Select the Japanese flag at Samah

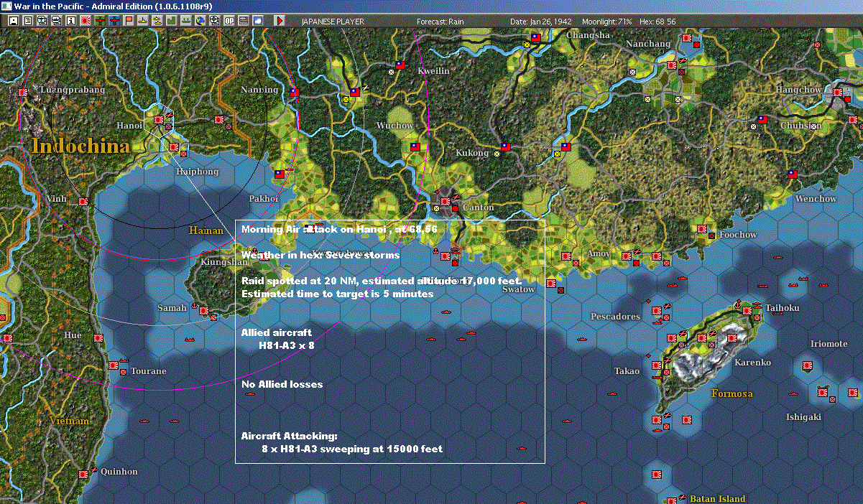tap(204, 311)
